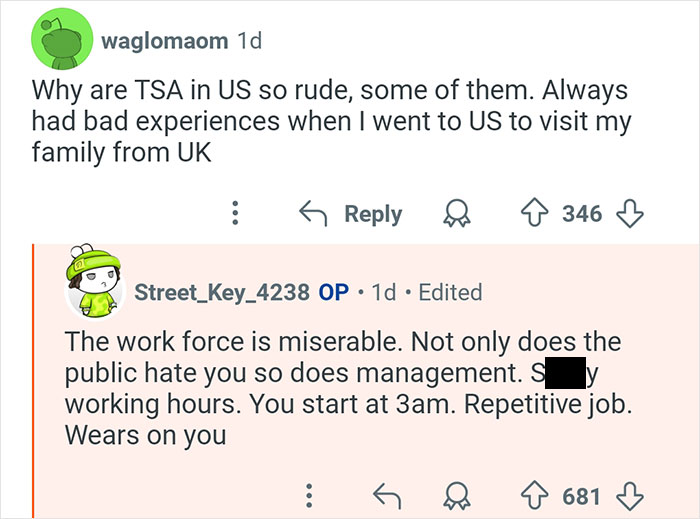700x519 pixels.
Task: Click the 681 vote score
Action: pos(582,493)
